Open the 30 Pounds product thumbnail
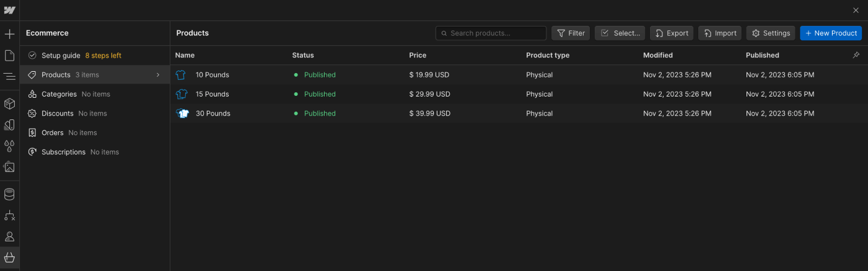This screenshot has width=868, height=271. point(182,113)
